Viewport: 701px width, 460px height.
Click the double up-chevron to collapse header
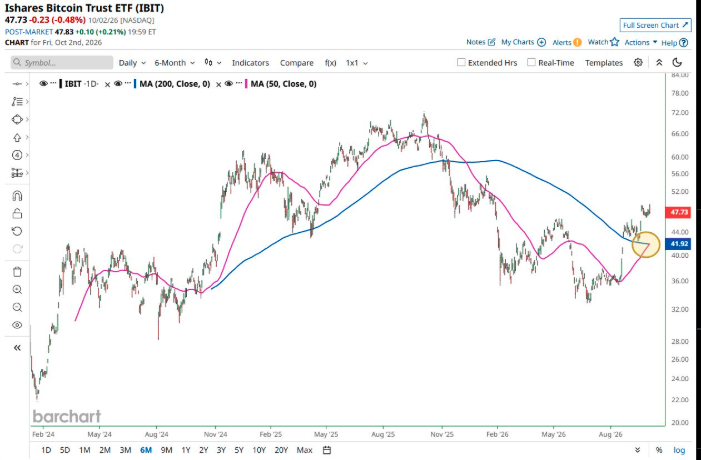(659, 63)
